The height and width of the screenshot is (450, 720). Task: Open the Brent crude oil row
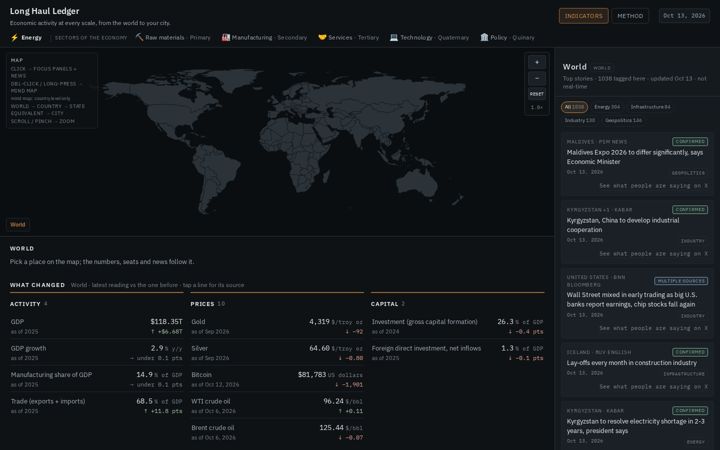pos(277,432)
